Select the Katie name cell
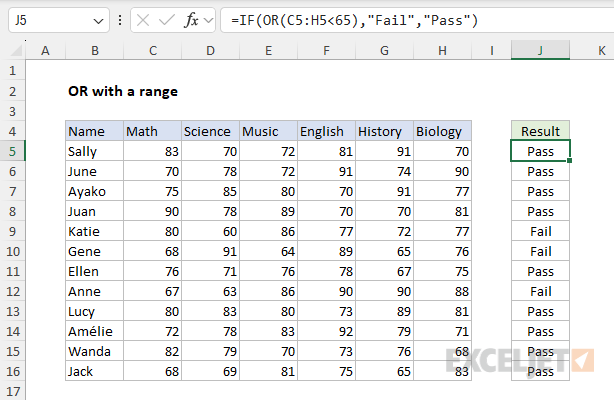This screenshot has width=614, height=400. [x=94, y=231]
